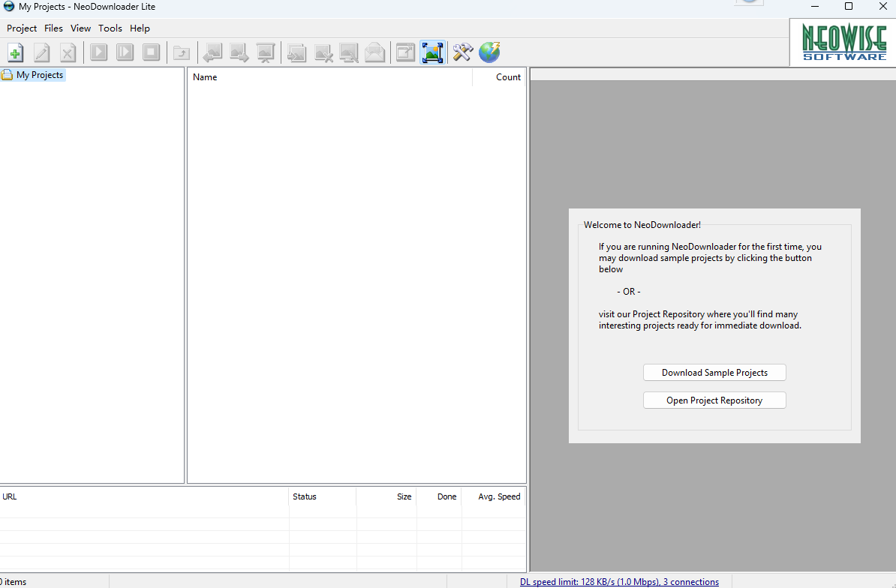Screen dimensions: 896x588
Task: Edit the selected project
Action: point(41,52)
